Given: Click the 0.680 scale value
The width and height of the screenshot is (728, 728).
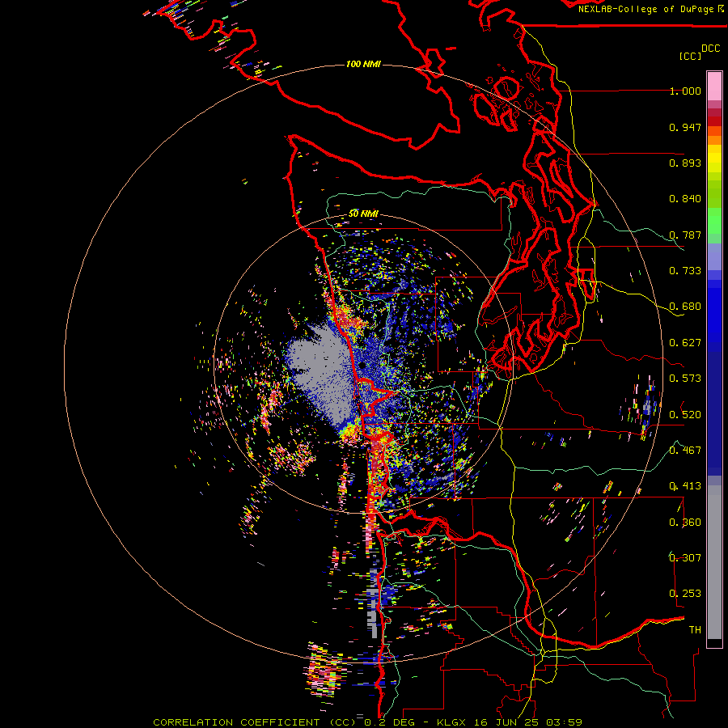Looking at the screenshot, I should coord(685,307).
